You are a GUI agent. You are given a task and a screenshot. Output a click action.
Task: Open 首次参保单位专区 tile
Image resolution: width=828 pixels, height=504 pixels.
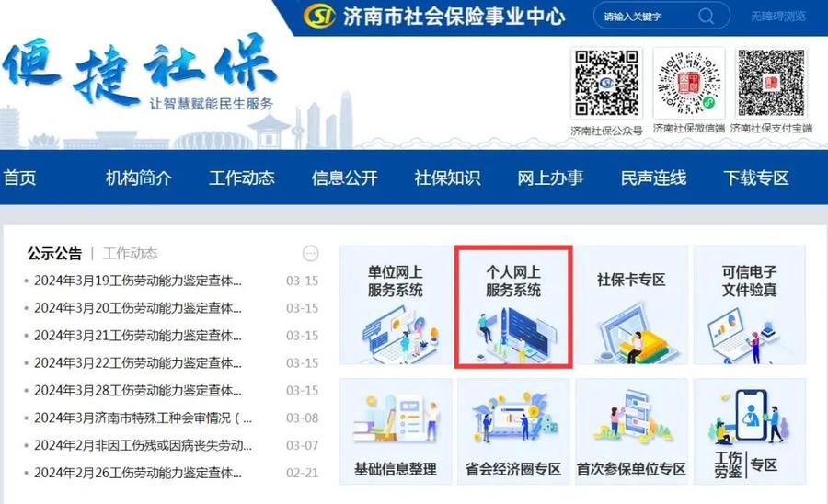[631, 431]
